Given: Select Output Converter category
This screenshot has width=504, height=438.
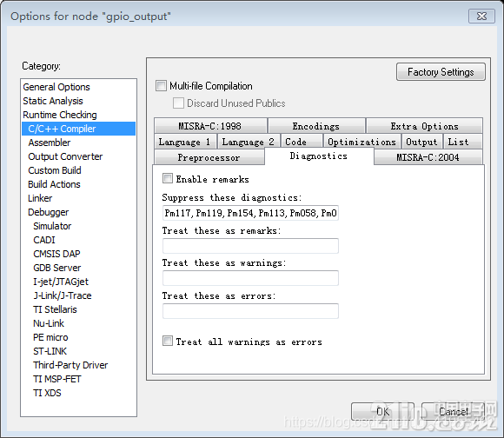Looking at the screenshot, I should coord(65,156).
